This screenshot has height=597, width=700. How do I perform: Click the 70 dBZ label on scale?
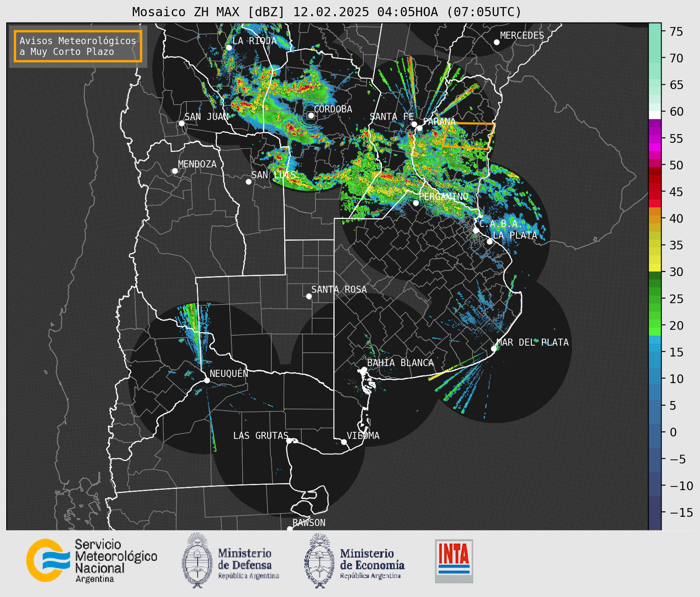point(676,59)
